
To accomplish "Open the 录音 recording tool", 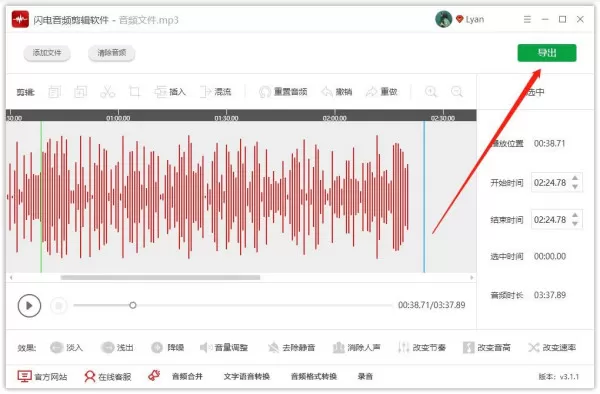I will click(x=365, y=376).
